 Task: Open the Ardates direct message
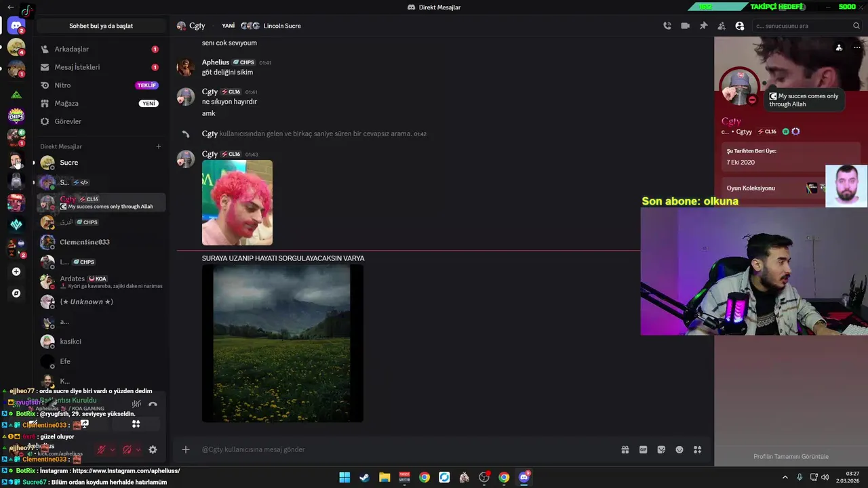tap(100, 282)
